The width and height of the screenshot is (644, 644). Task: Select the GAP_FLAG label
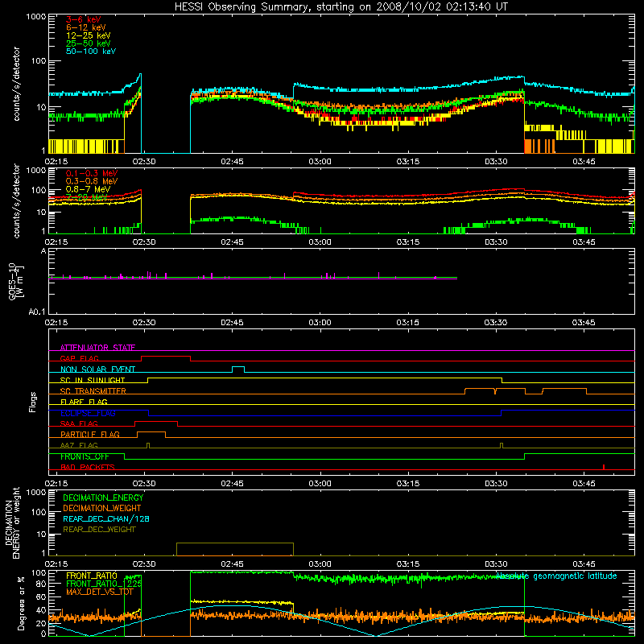pos(79,358)
